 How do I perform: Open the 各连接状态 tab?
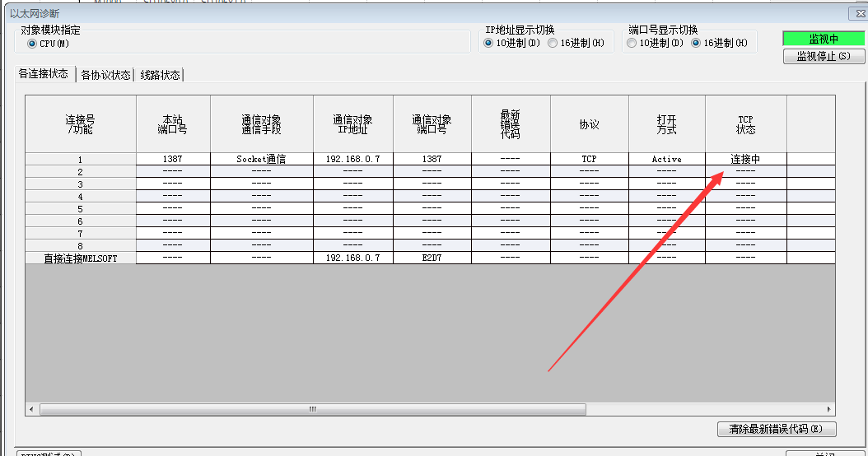click(x=43, y=74)
